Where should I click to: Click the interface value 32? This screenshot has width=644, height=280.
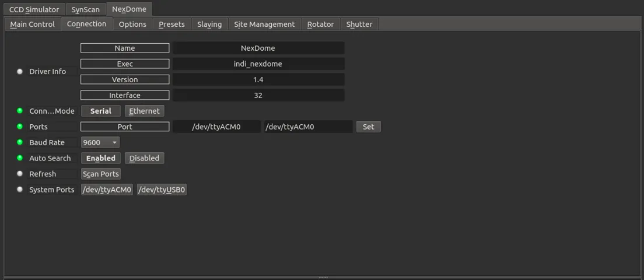(258, 95)
